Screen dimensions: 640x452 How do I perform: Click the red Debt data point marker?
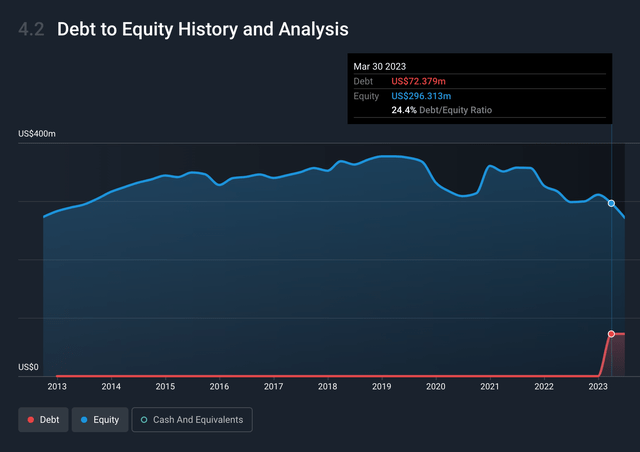pos(611,334)
